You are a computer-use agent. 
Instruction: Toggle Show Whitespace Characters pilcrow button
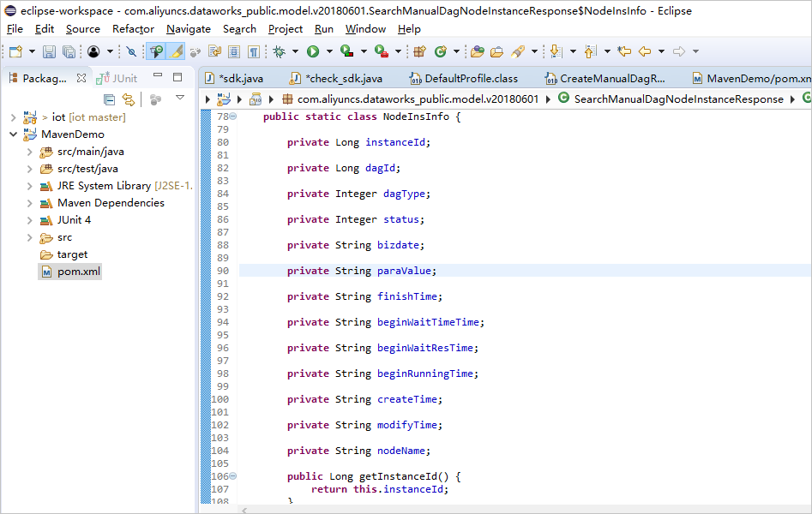coord(254,51)
